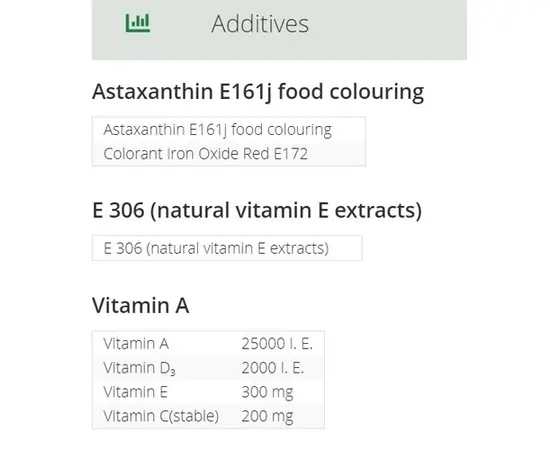Click the grey Additives header bar background
Viewport: 550px width, 450px height.
(386, 29)
